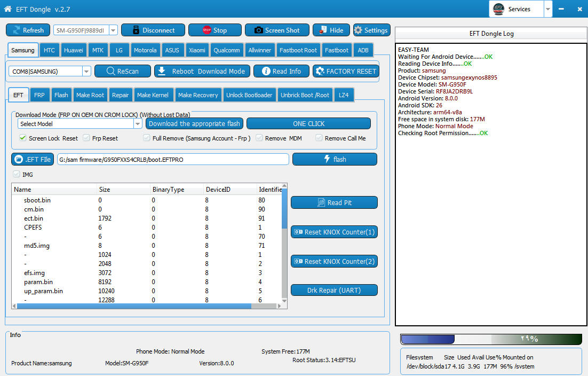
Task: Toggle the IMG checkbox
Action: click(17, 174)
